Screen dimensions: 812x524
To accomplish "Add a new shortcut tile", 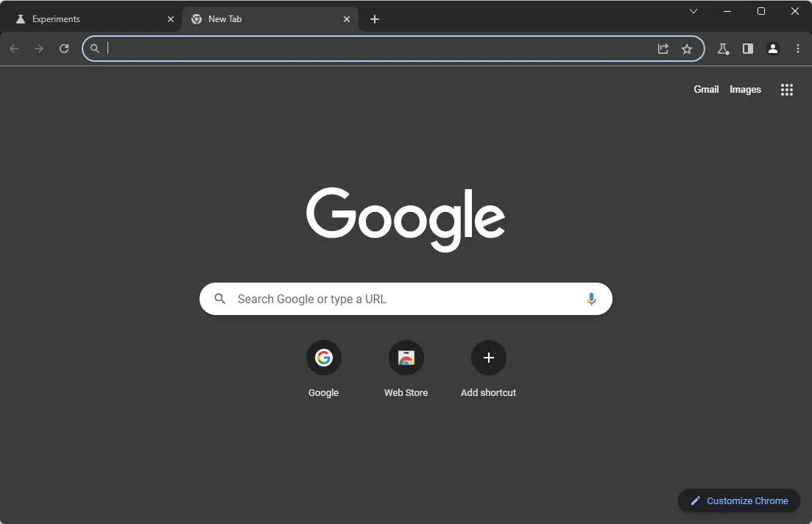I will click(x=488, y=369).
